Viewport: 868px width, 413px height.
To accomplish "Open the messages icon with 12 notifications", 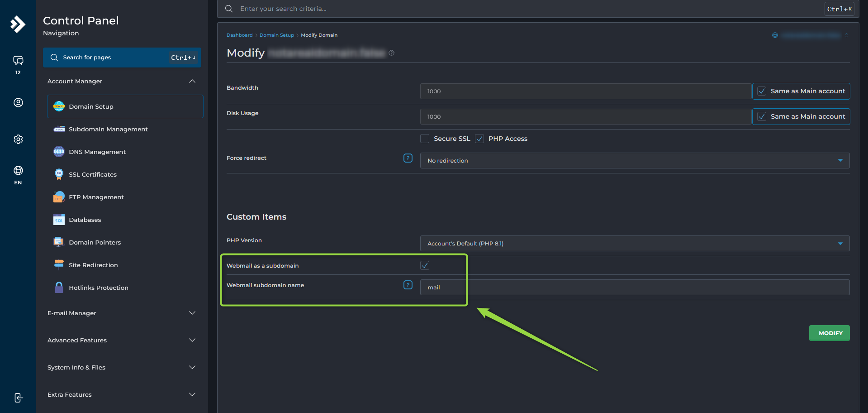I will tap(18, 60).
